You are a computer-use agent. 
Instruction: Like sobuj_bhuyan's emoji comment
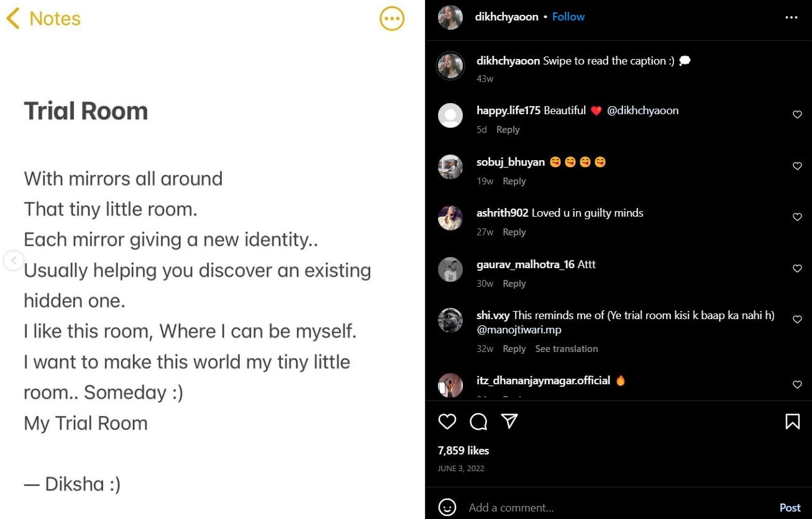point(797,166)
